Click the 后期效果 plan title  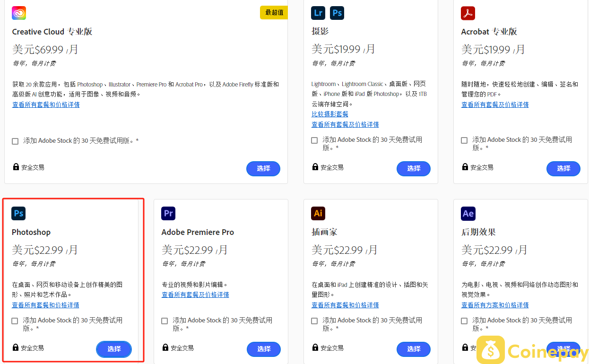478,232
